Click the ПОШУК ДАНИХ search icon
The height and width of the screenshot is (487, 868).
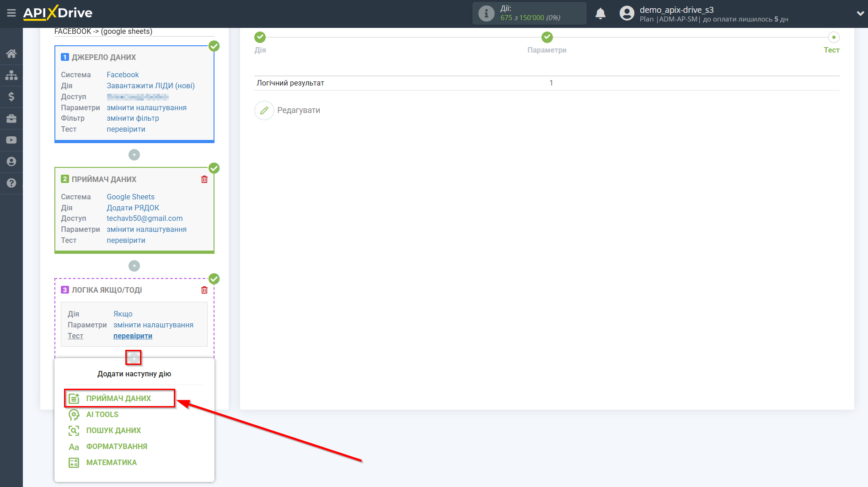(74, 430)
